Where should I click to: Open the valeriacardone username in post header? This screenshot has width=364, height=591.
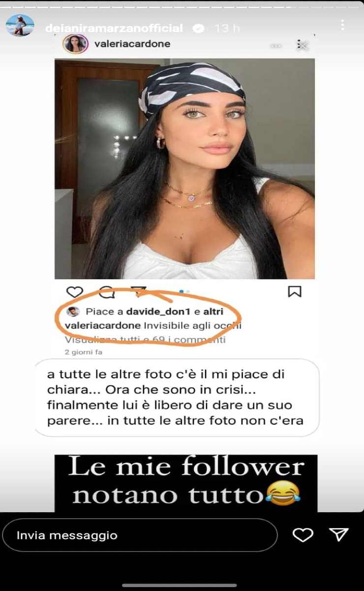[x=131, y=44]
